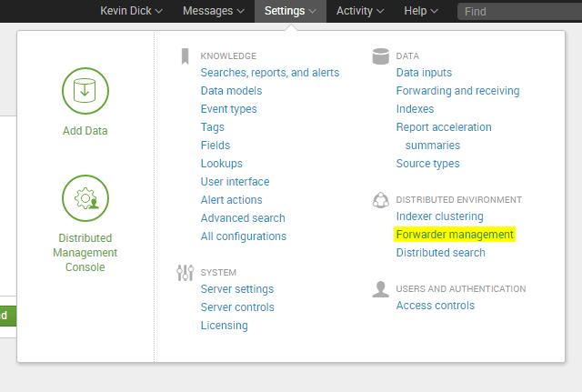Expand the Activity dropdown menu
This screenshot has width=582, height=392.
tap(360, 11)
